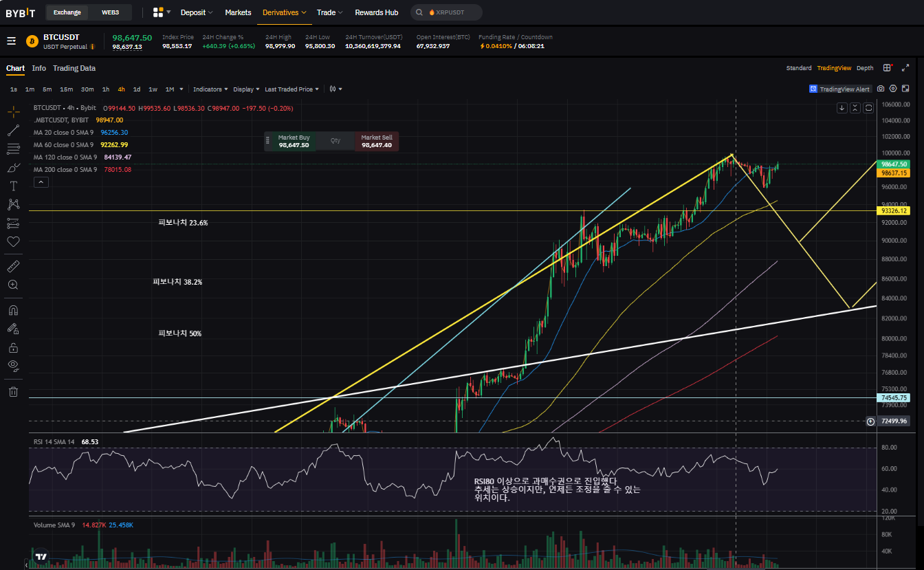Image resolution: width=924 pixels, height=570 pixels.
Task: Click the down arrow pane button
Action: click(x=841, y=108)
